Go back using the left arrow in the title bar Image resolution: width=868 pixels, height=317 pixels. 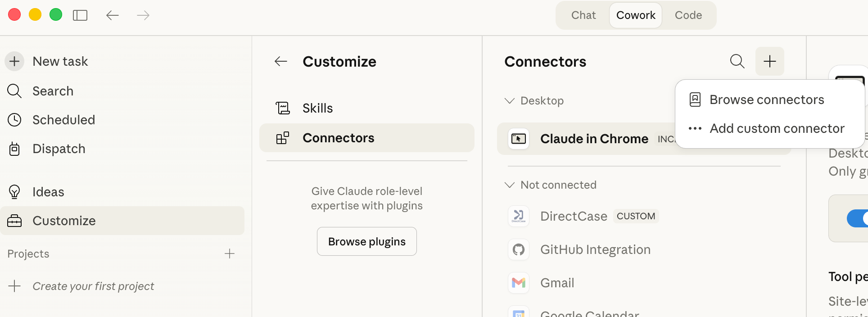[x=113, y=15]
